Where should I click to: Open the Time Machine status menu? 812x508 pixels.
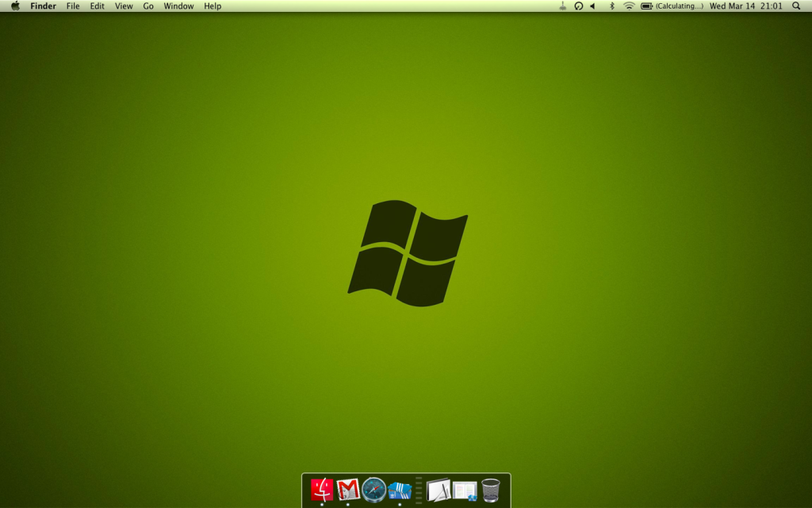point(578,6)
